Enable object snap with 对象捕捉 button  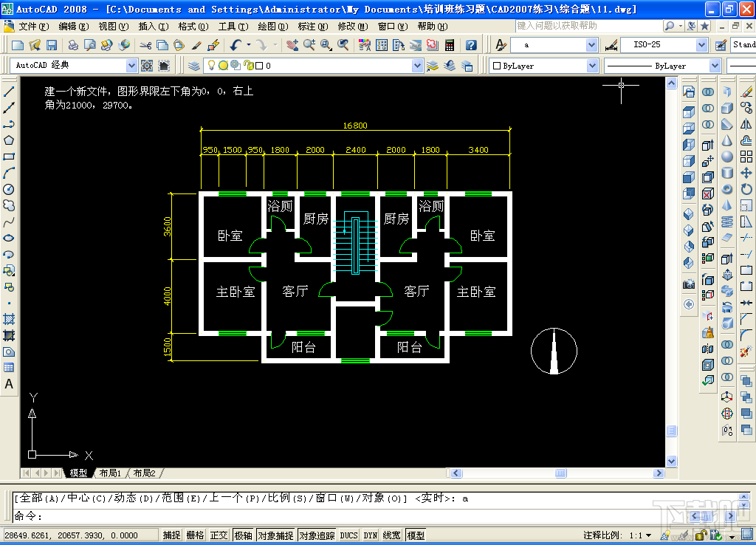(276, 534)
